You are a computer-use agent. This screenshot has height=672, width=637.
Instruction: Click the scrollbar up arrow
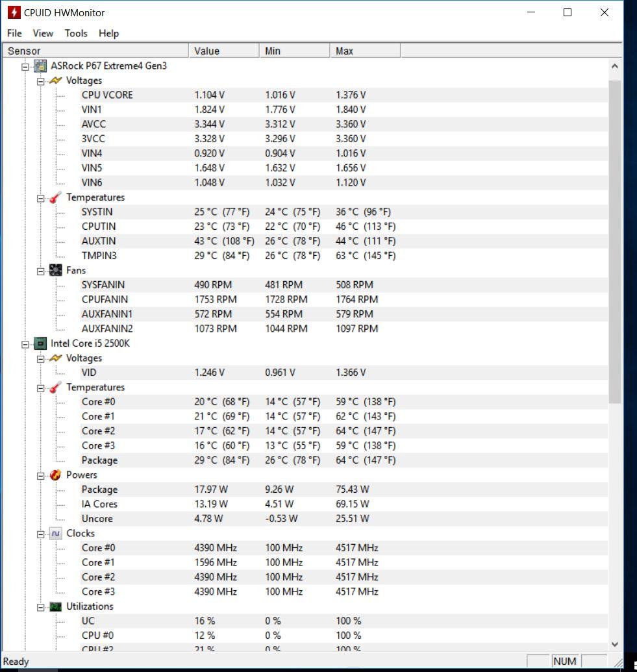click(615, 66)
